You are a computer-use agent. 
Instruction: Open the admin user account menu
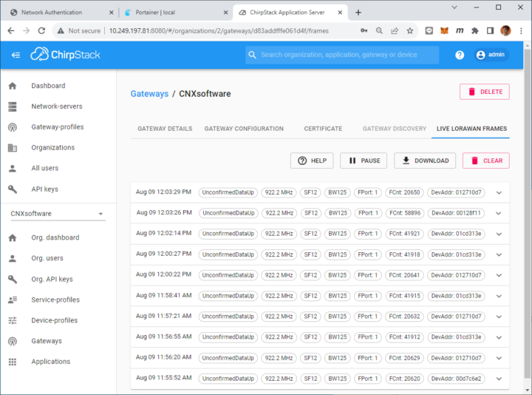(491, 55)
